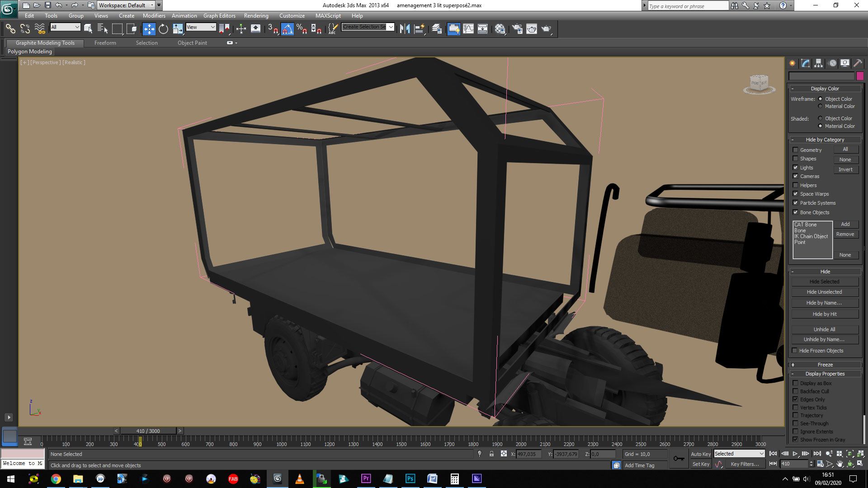868x488 pixels.
Task: Switch to the Freeform ribbon tab
Action: tap(105, 43)
